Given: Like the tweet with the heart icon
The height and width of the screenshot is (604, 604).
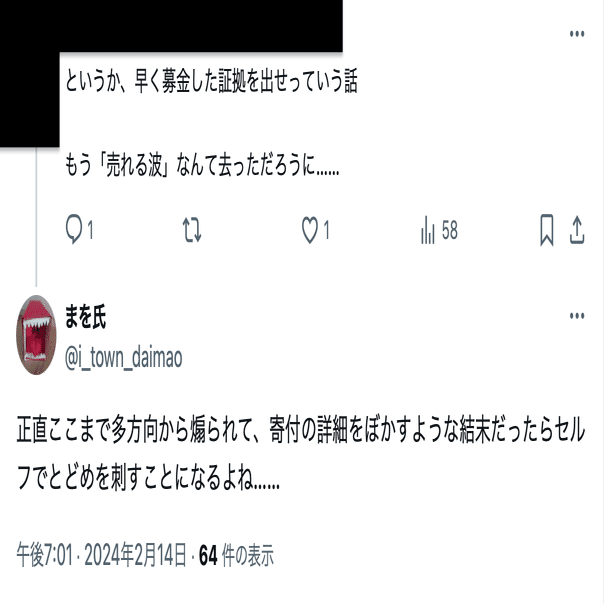Looking at the screenshot, I should 310,230.
